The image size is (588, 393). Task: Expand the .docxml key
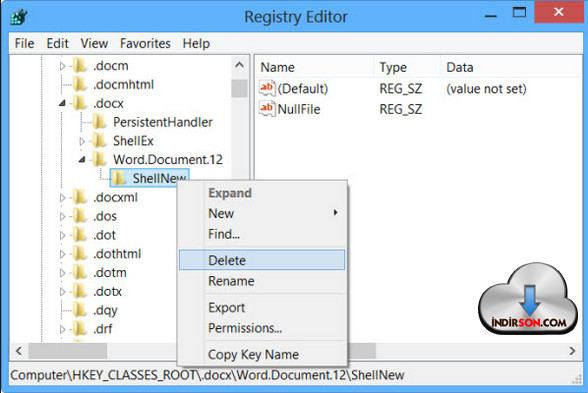pyautogui.click(x=62, y=198)
